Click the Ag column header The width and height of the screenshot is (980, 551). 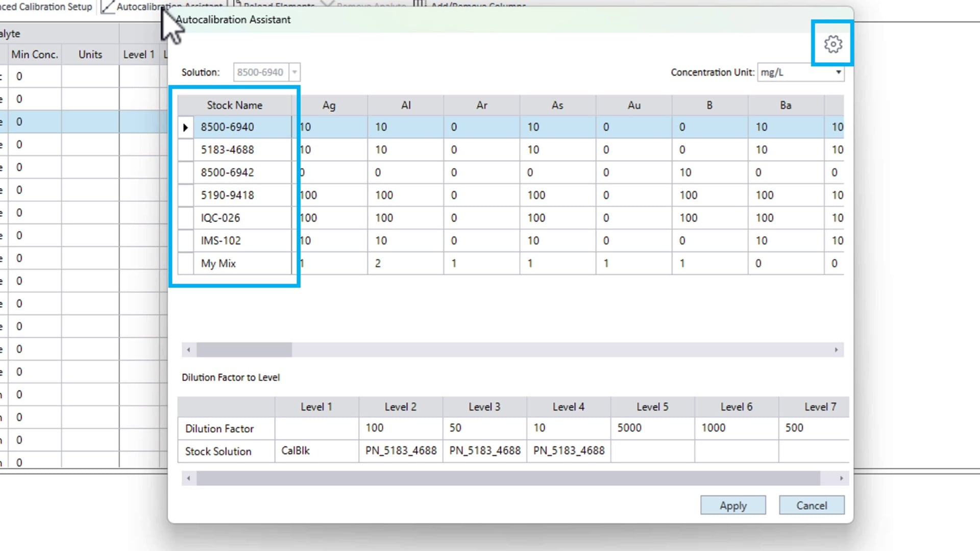[328, 105]
